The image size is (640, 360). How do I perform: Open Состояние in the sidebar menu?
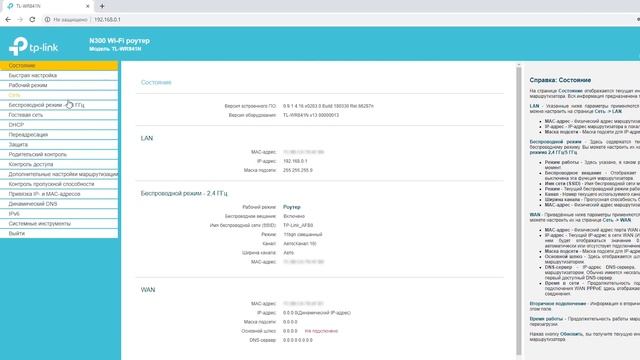[x=59, y=65]
